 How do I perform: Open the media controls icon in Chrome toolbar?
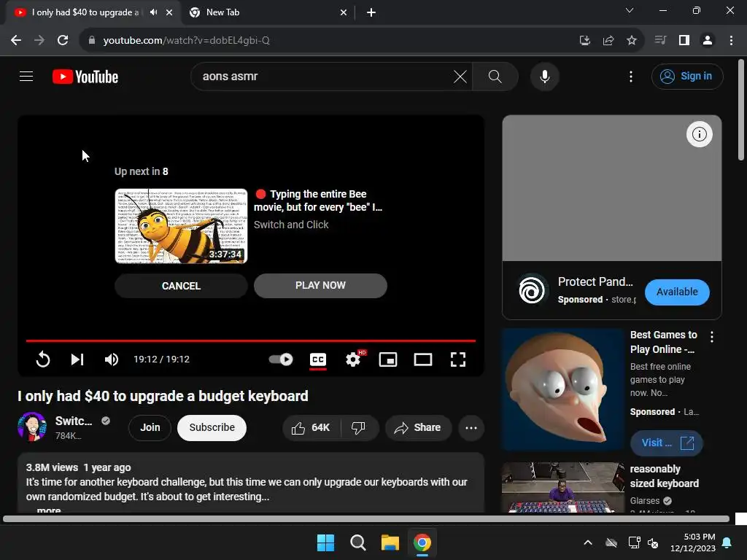[660, 41]
